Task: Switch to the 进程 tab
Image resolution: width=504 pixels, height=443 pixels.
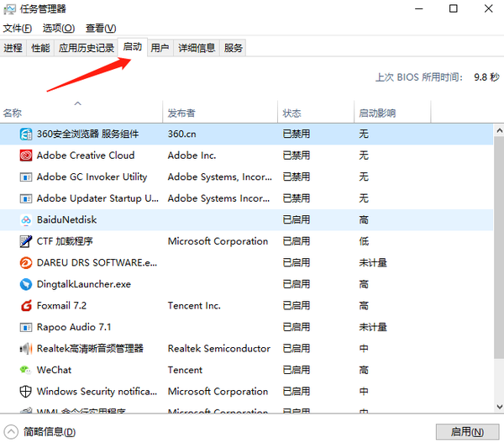Action: (13, 48)
